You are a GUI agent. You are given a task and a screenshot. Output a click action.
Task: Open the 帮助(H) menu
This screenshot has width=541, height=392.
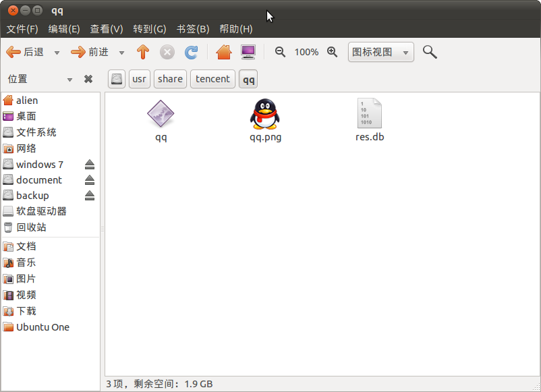[x=236, y=29]
